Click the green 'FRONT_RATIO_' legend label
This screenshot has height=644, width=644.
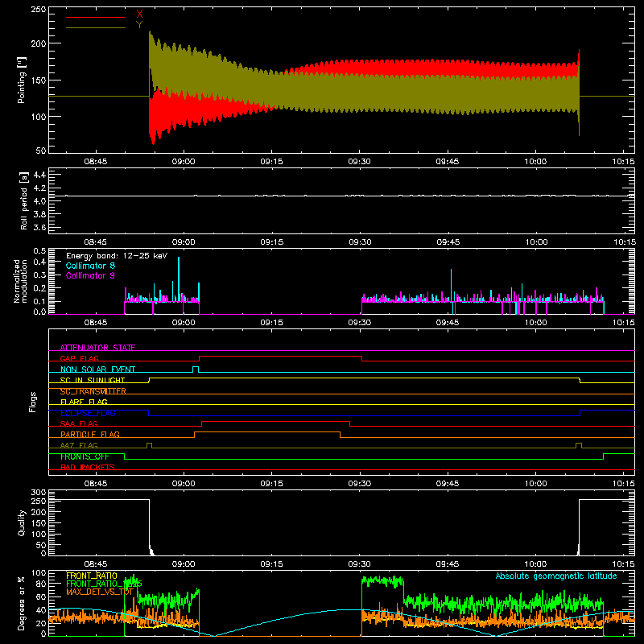click(x=104, y=584)
